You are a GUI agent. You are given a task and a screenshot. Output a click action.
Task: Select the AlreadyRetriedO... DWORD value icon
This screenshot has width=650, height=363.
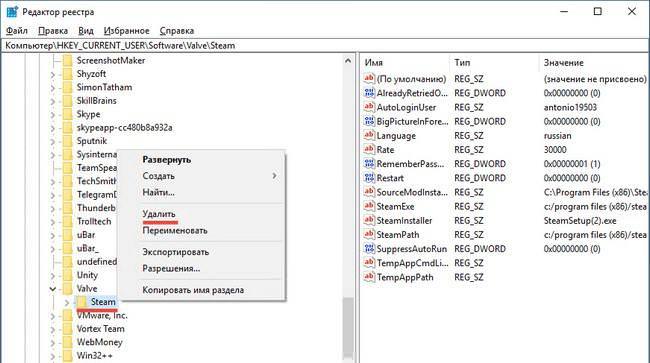(369, 93)
